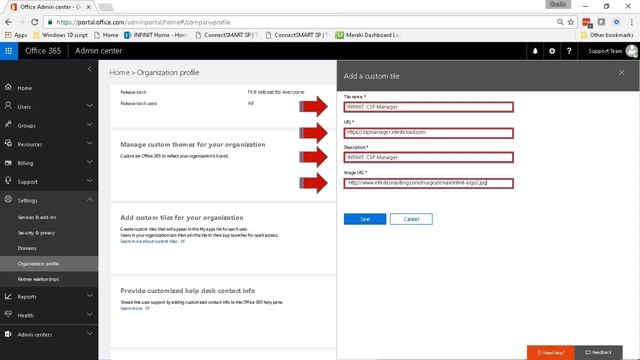
Task: Go to Home in the sidebar
Action: pos(24,88)
